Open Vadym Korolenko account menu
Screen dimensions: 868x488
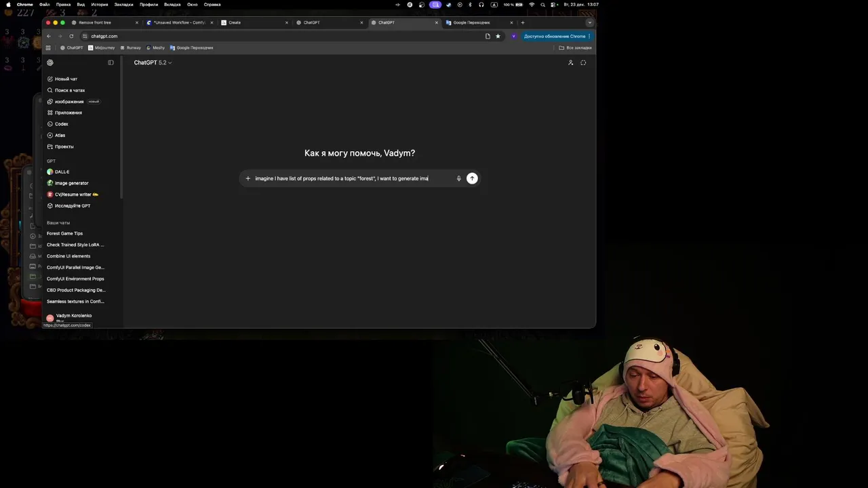point(73,317)
